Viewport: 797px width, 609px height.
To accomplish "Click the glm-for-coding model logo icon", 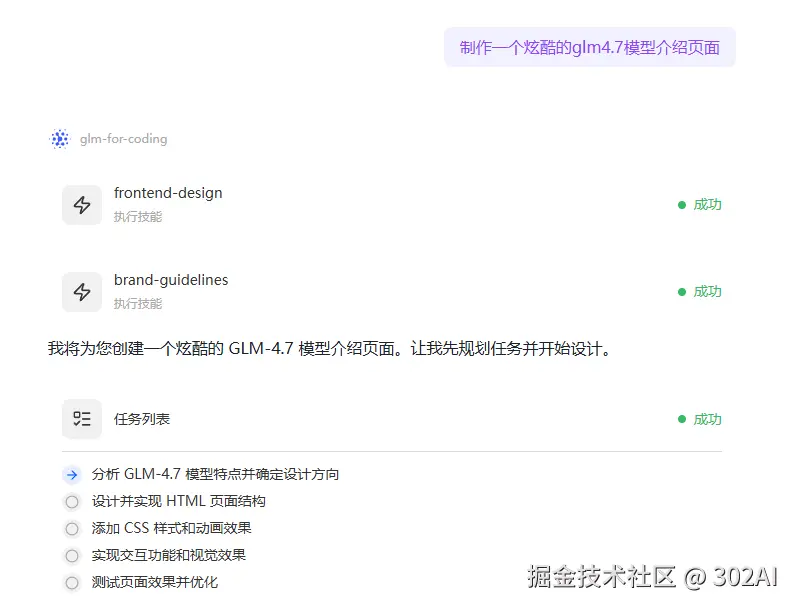I will pyautogui.click(x=59, y=139).
